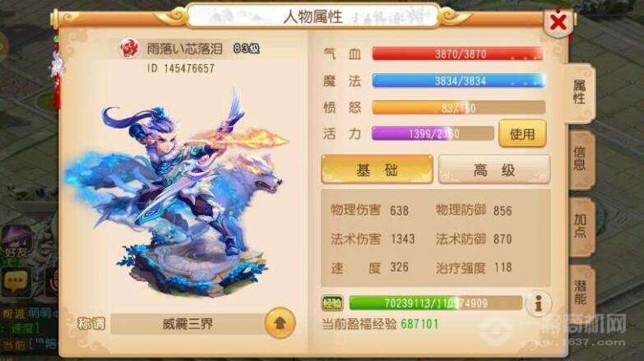Tap the title upgrade arrow button
This screenshot has width=644, height=361.
click(x=280, y=323)
